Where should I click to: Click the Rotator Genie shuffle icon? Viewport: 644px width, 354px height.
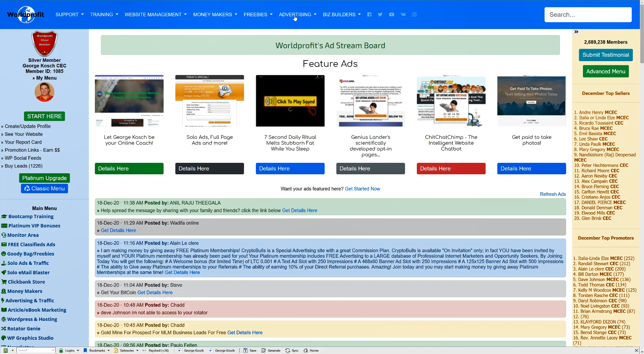pos(4,329)
